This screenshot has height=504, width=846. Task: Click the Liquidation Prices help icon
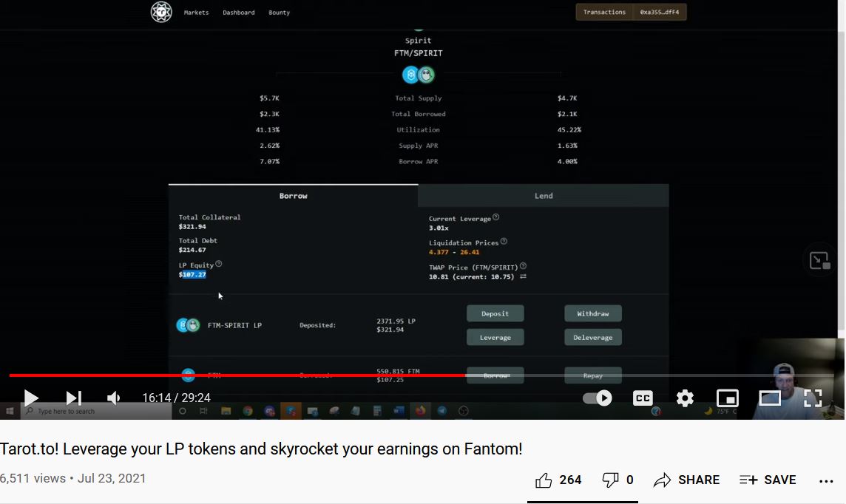pos(504,242)
